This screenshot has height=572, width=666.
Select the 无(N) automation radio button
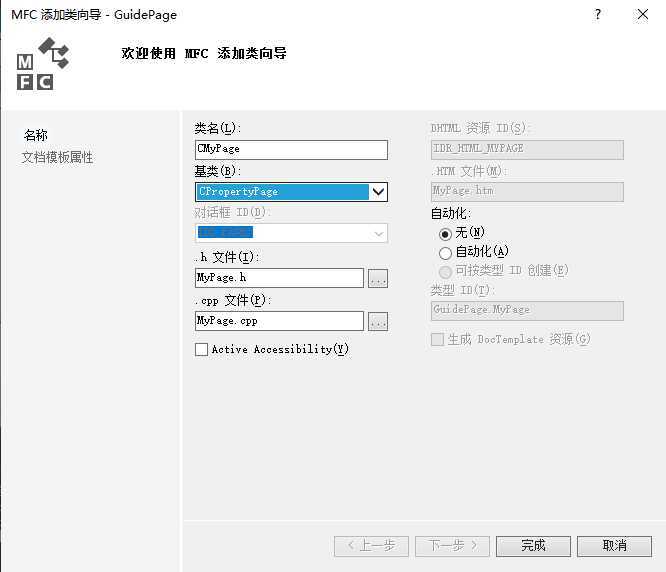click(445, 234)
